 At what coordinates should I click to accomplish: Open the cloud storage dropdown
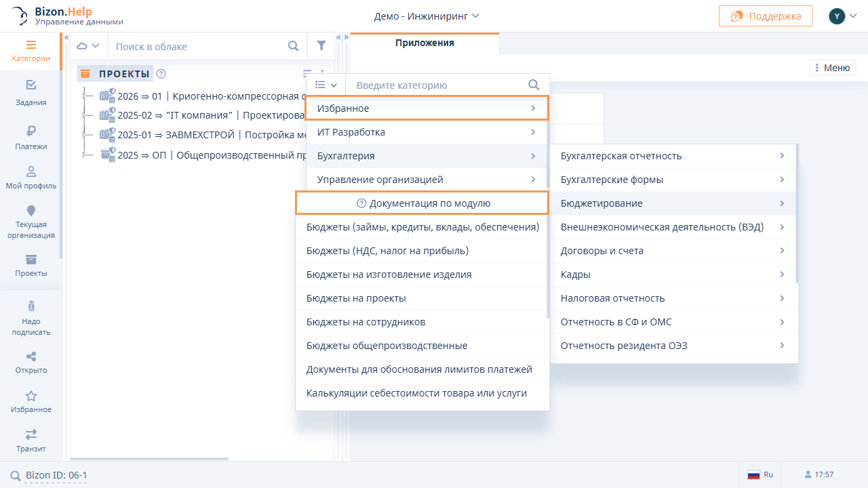point(89,46)
